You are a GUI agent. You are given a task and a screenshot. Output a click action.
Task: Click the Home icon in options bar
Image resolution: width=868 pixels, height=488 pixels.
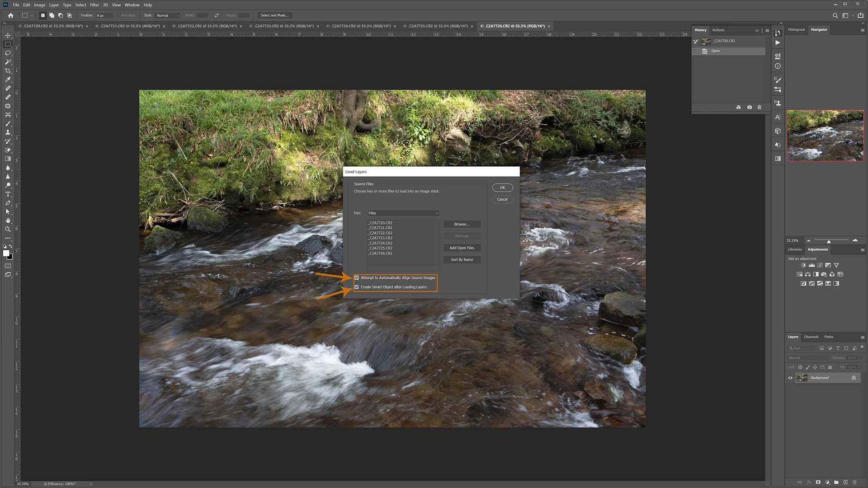(10, 15)
